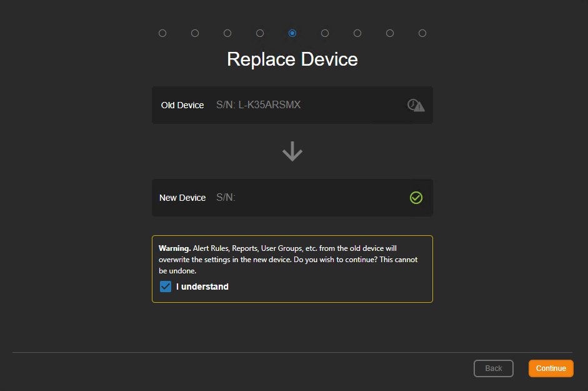Image resolution: width=588 pixels, height=391 pixels.
Task: Click the New Device S/N field
Action: click(x=292, y=198)
